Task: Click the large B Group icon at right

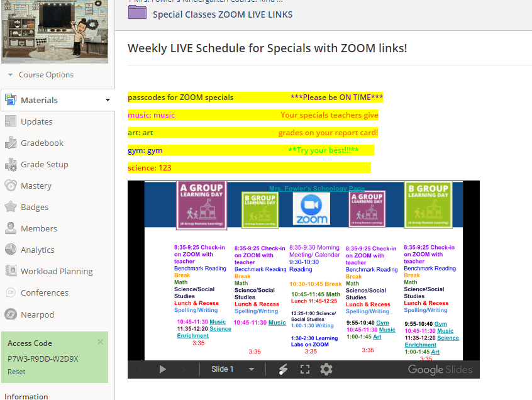Action: point(428,204)
